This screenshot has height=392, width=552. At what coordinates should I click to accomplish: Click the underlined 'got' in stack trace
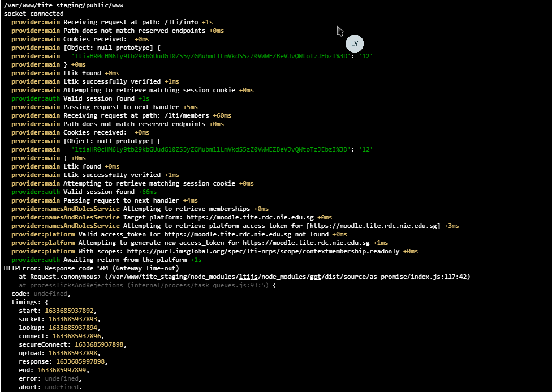316,277
